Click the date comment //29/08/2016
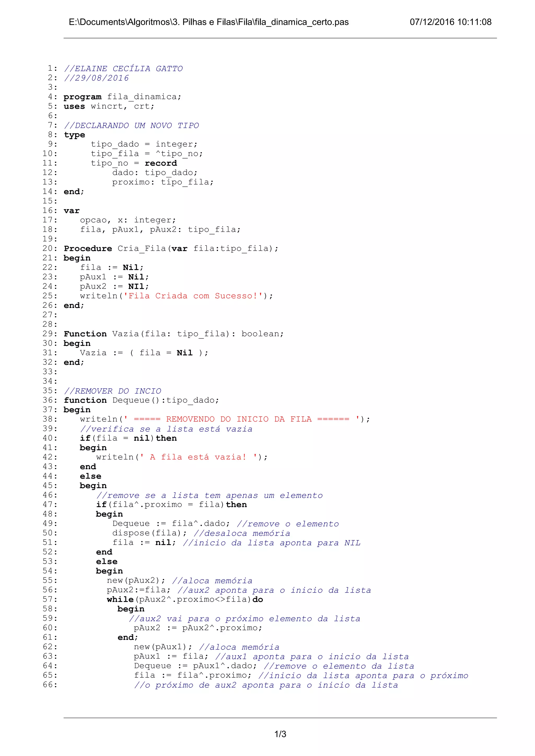 click(x=96, y=78)
